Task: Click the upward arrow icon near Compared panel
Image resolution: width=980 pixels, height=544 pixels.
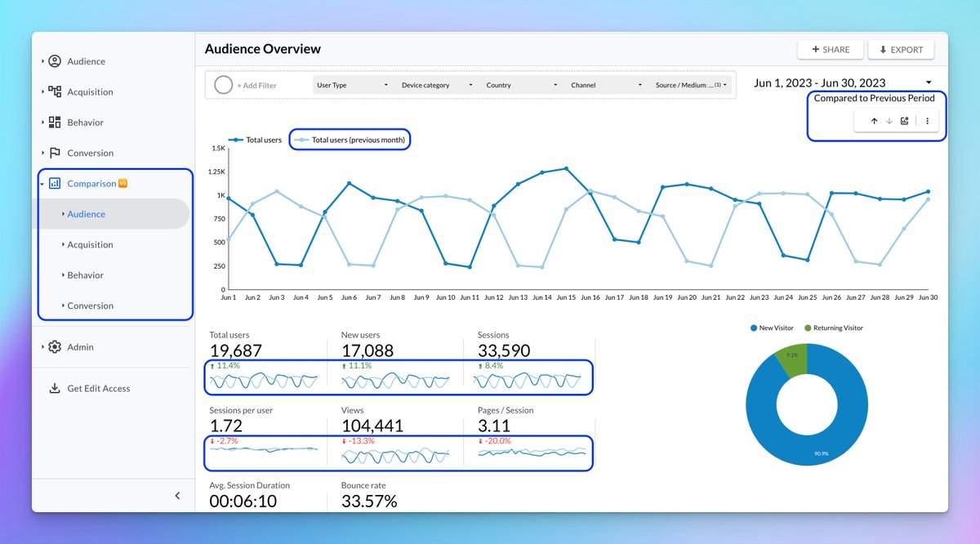Action: pos(873,120)
